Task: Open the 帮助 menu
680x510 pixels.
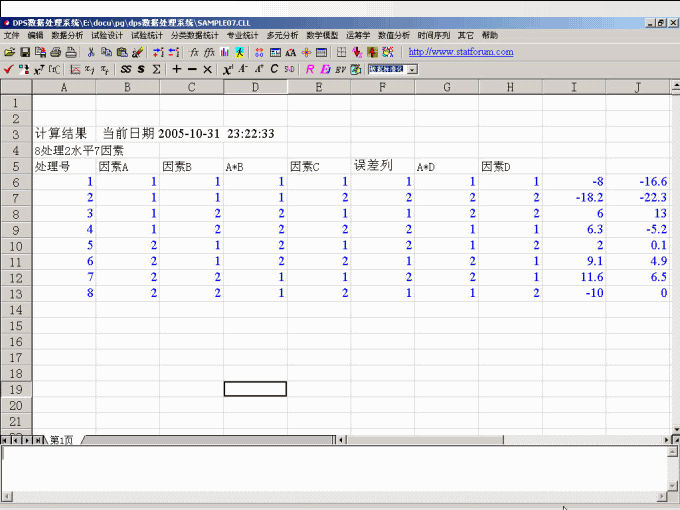Action: 489,35
